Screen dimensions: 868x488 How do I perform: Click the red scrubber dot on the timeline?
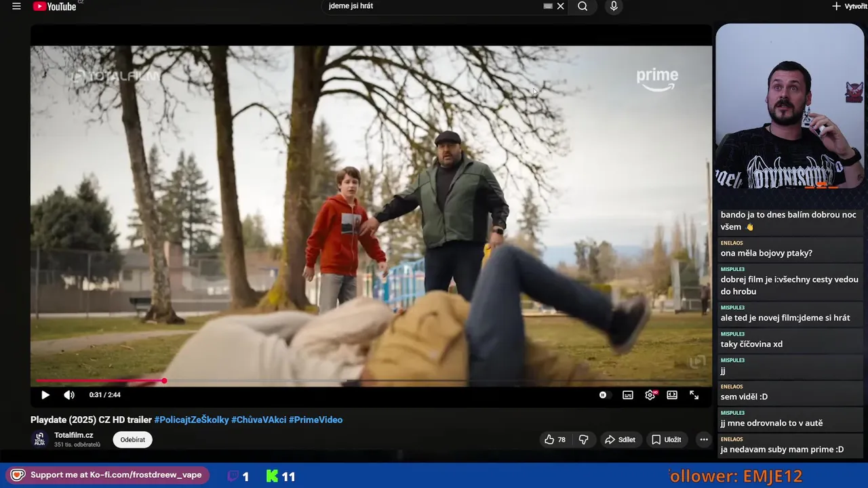164,381
